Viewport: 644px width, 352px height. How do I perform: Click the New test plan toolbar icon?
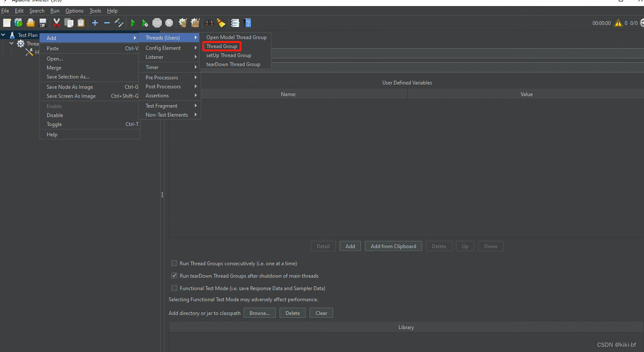[x=7, y=23]
